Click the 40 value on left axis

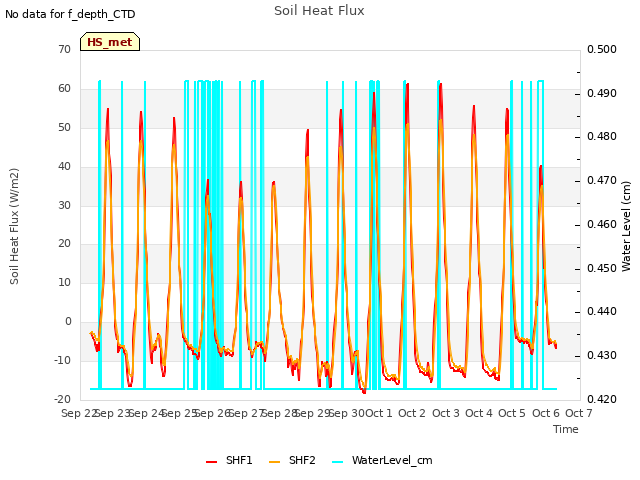64,167
